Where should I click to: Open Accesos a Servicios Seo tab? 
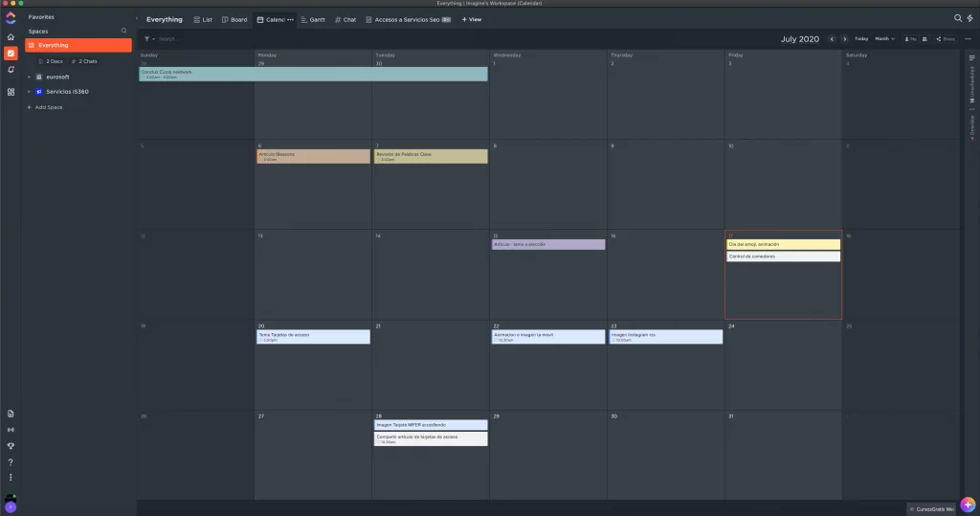coord(408,19)
